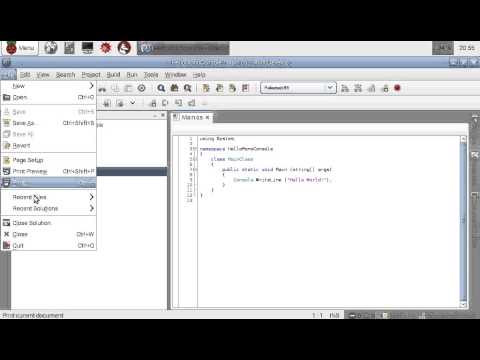Click the magnifier Find toolbar icon

pyautogui.click(x=161, y=88)
